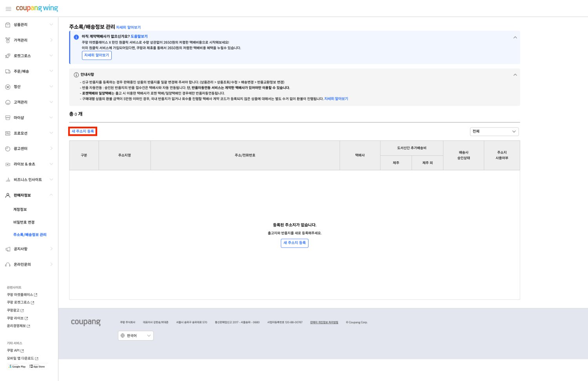Click the 비즈니스 인사이트 bar chart icon

pos(7,180)
